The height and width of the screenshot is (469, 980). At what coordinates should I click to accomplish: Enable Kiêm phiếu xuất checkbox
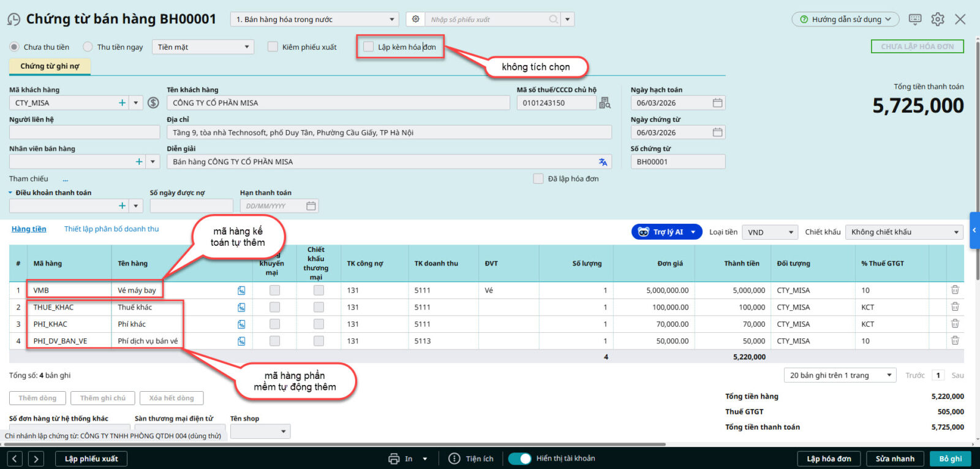point(273,47)
